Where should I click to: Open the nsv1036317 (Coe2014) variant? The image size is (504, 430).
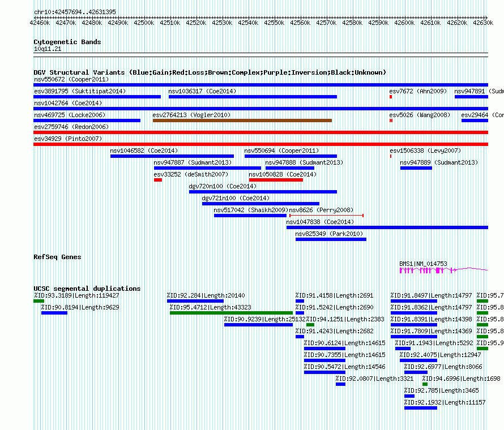click(253, 97)
